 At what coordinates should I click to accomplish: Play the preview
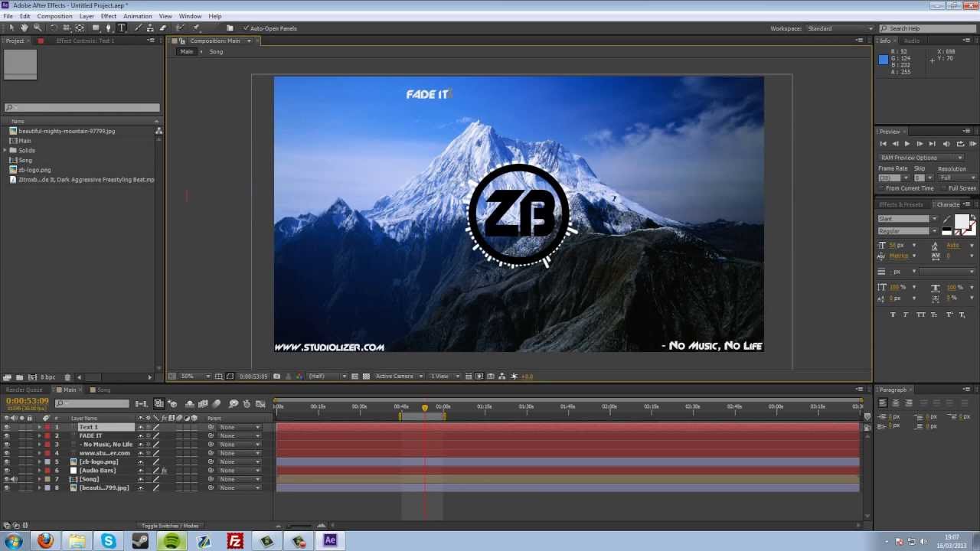(907, 144)
